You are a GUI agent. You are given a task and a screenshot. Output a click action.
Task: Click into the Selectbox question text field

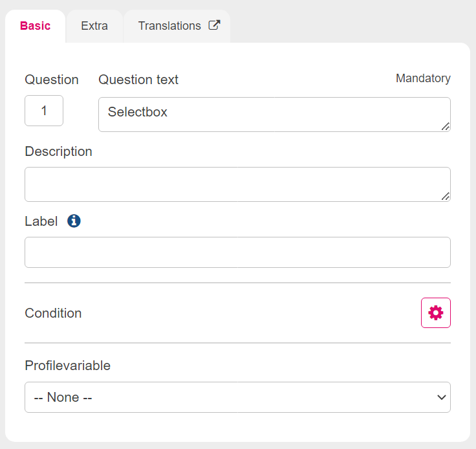tap(274, 115)
